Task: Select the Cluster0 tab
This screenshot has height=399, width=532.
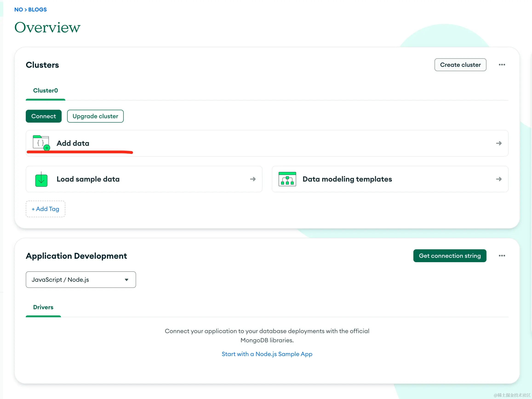Action: click(46, 90)
